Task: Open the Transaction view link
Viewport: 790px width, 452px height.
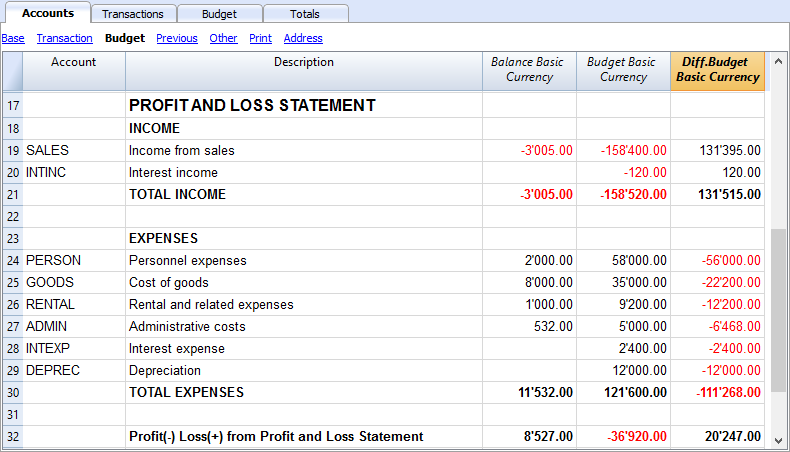Action: (x=64, y=38)
